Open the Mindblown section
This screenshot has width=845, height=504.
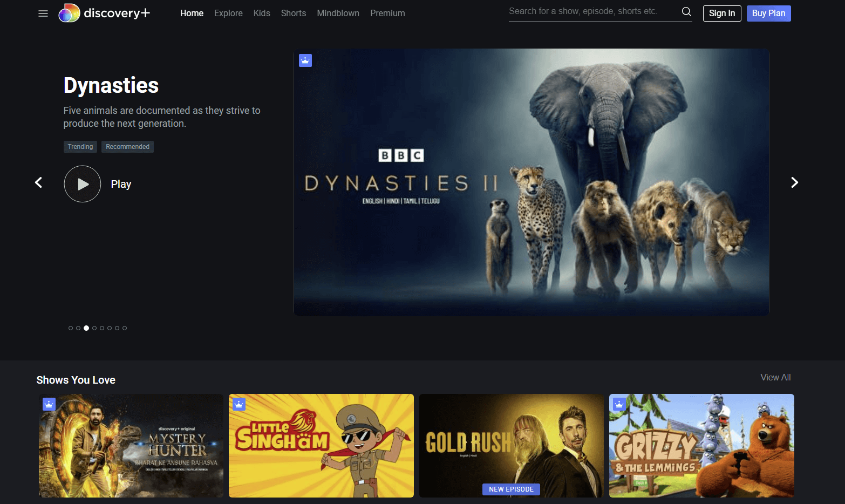tap(338, 13)
